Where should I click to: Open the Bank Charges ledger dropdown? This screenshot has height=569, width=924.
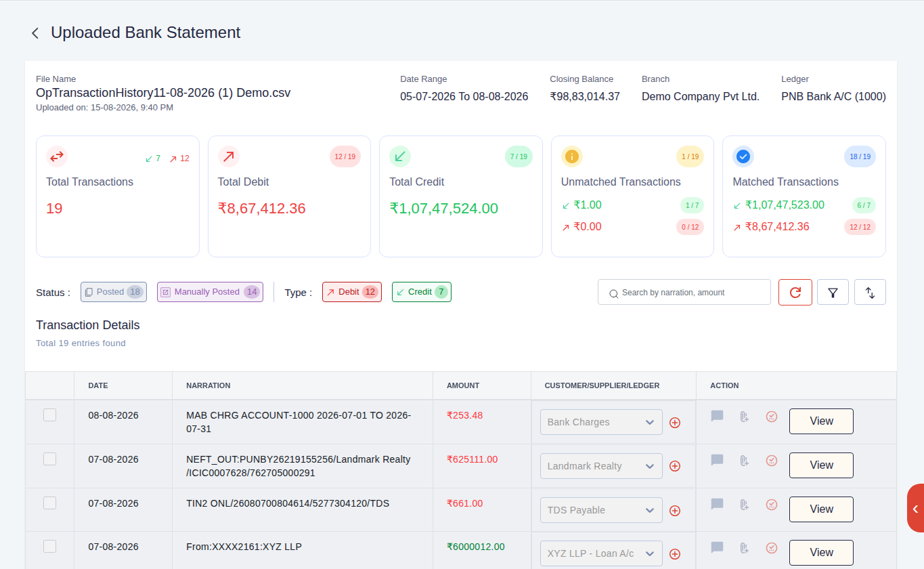(x=601, y=422)
